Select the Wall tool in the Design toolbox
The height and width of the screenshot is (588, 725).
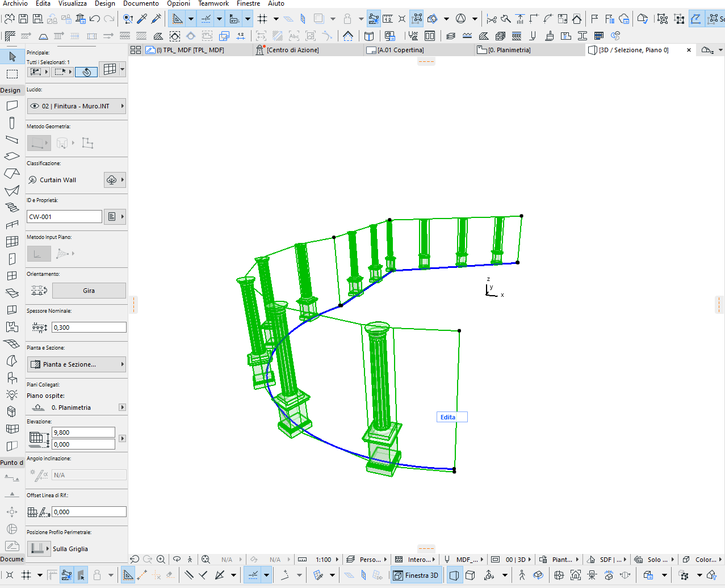pyautogui.click(x=11, y=105)
